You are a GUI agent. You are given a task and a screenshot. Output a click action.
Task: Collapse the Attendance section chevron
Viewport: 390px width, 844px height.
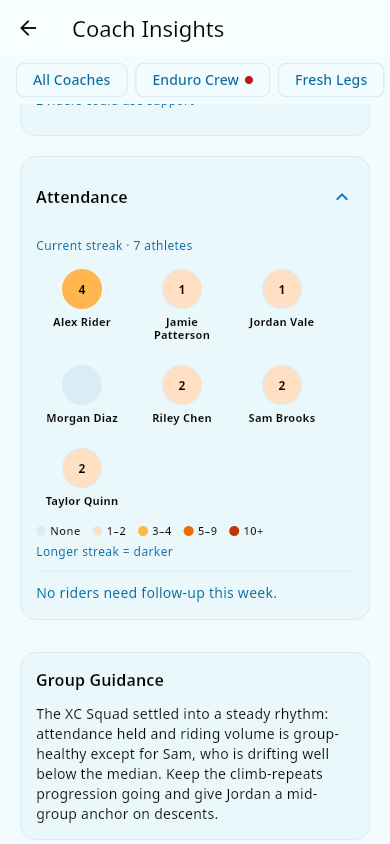(x=342, y=197)
